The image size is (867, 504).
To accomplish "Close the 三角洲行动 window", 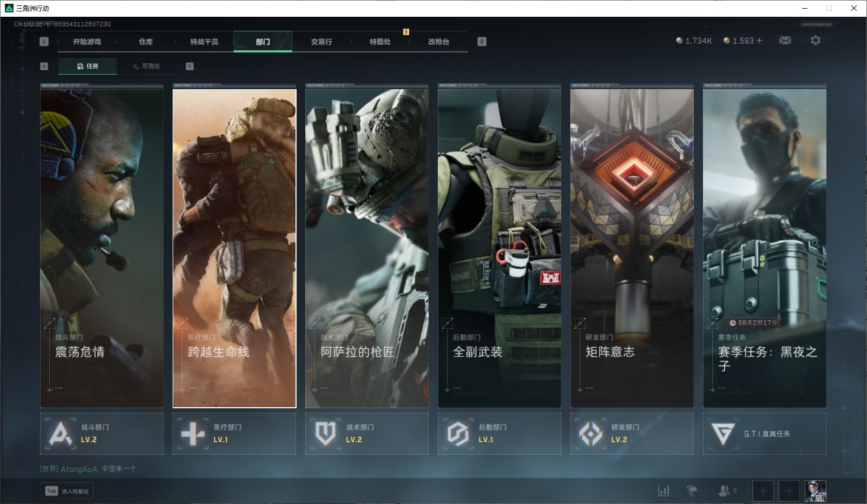I will 854,8.
